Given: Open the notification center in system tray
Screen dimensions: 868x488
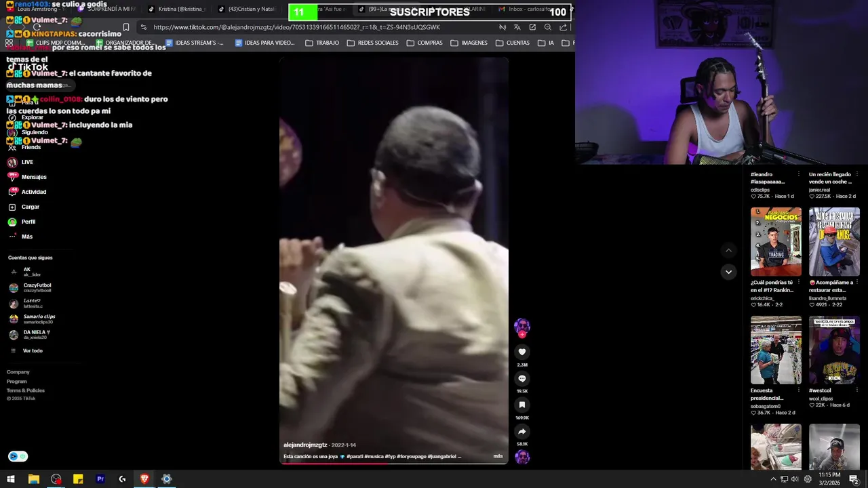Looking at the screenshot, I should [x=854, y=479].
